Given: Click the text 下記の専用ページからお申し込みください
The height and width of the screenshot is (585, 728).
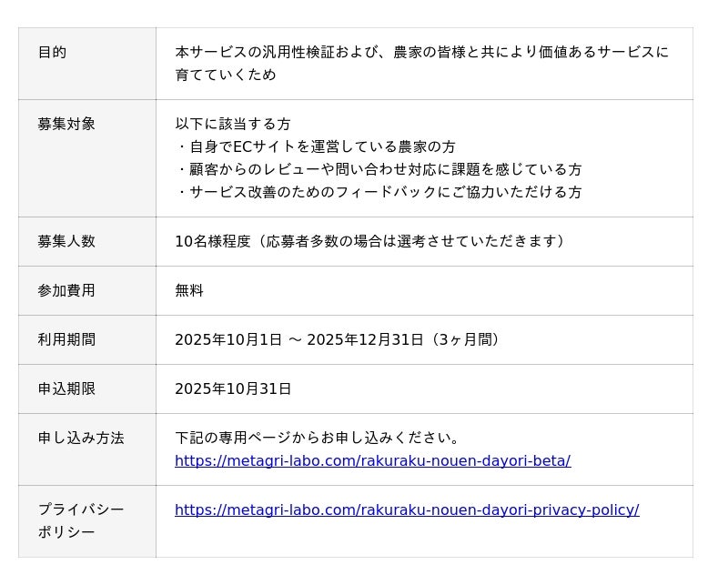Looking at the screenshot, I should click(x=318, y=439).
